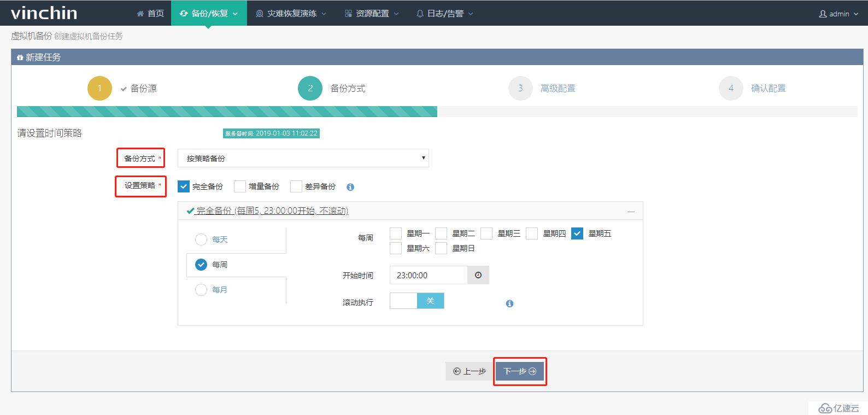Click the vinchin logo

44,13
